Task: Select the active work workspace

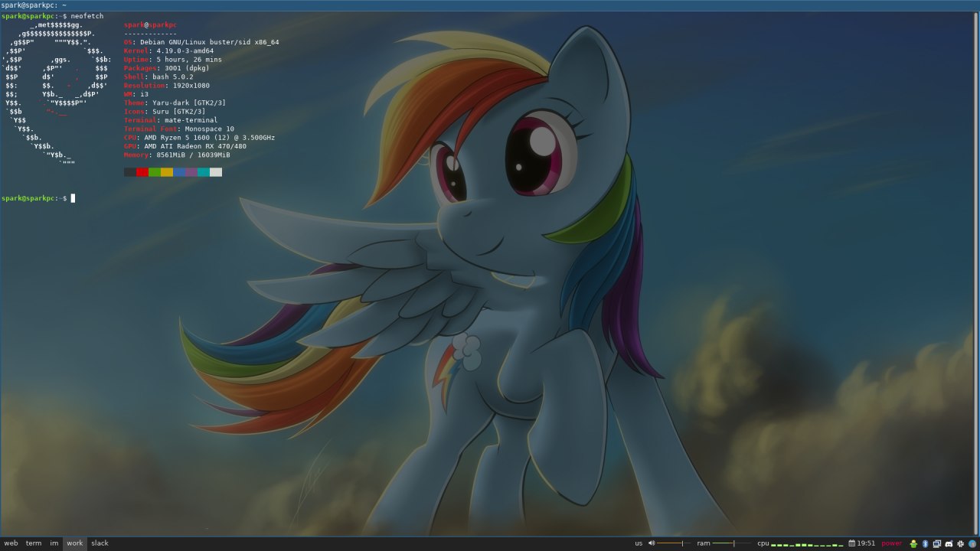Action: tap(75, 543)
